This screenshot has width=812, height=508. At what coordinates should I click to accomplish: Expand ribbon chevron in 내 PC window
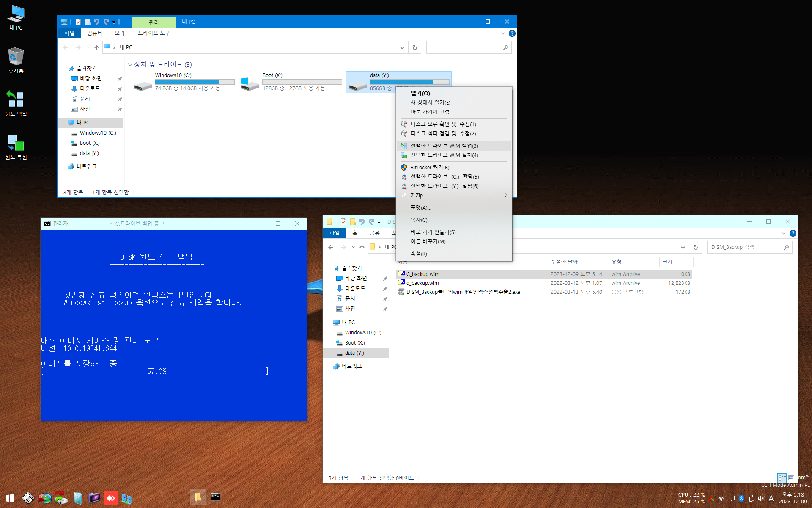[x=502, y=33]
